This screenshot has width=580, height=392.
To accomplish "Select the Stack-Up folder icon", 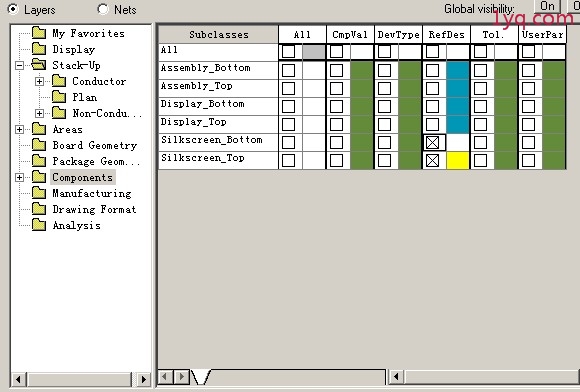I will pos(39,65).
